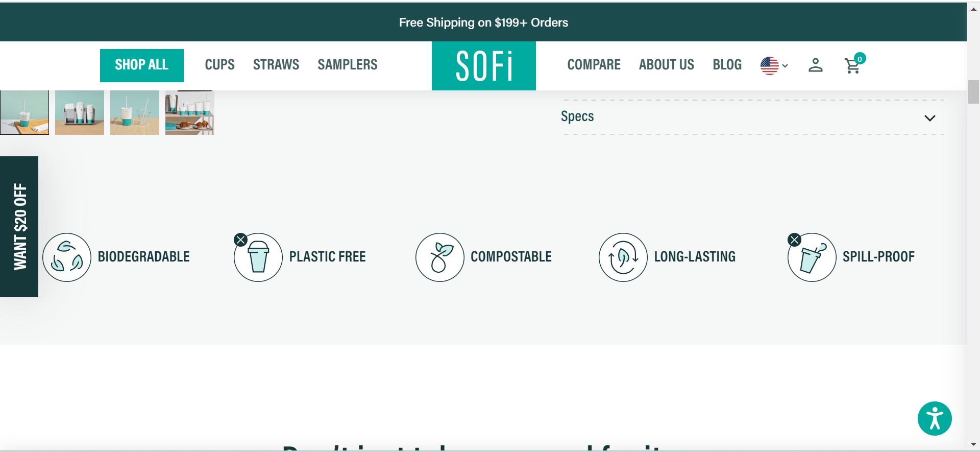Viewport: 980px width, 452px height.
Task: Click the Spill-Proof cup icon
Action: 812,257
